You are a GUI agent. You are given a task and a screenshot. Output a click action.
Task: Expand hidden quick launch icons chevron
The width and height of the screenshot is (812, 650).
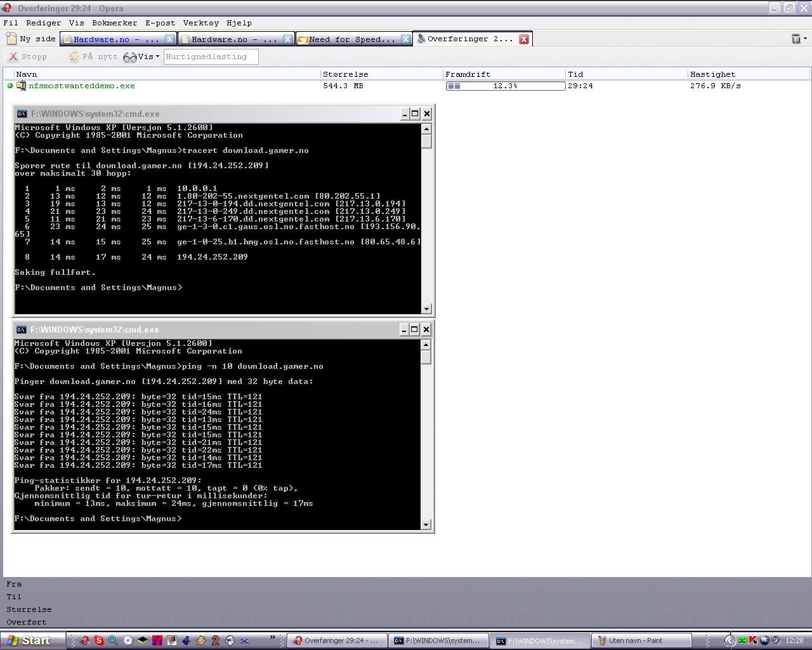click(273, 637)
